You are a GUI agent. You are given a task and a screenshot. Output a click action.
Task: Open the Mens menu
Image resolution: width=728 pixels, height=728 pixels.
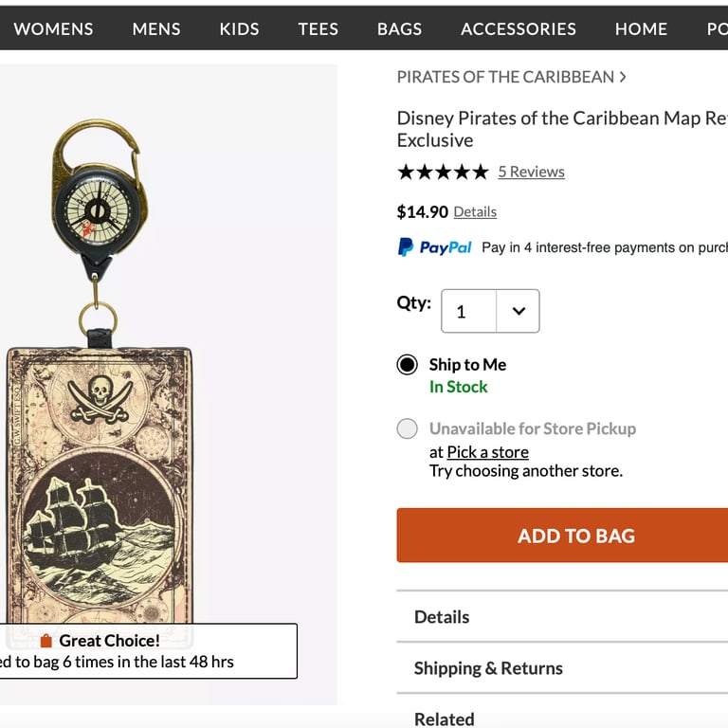coord(156,28)
